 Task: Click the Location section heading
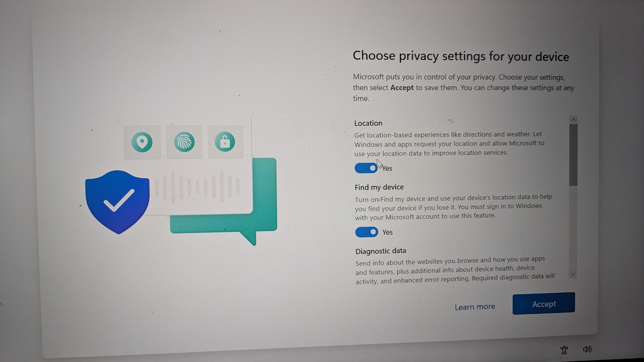point(368,123)
